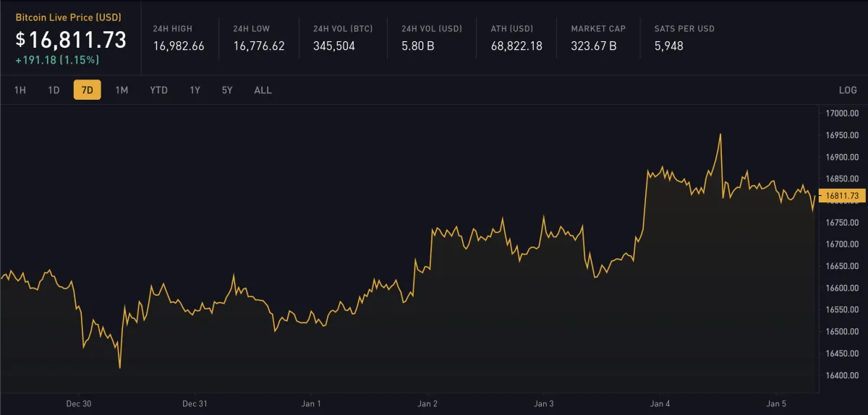This screenshot has width=868, height=415.
Task: Click the MARKET CAP value
Action: (593, 46)
